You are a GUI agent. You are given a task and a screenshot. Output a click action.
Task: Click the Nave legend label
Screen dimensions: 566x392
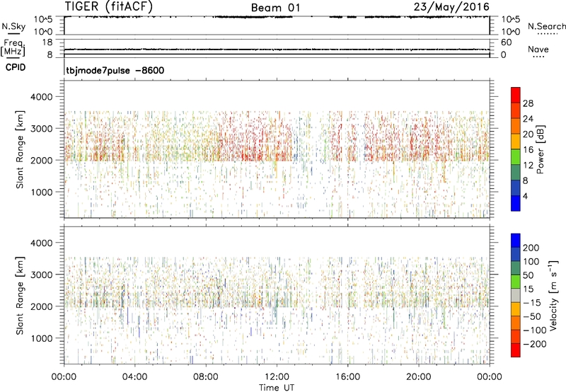click(x=538, y=49)
